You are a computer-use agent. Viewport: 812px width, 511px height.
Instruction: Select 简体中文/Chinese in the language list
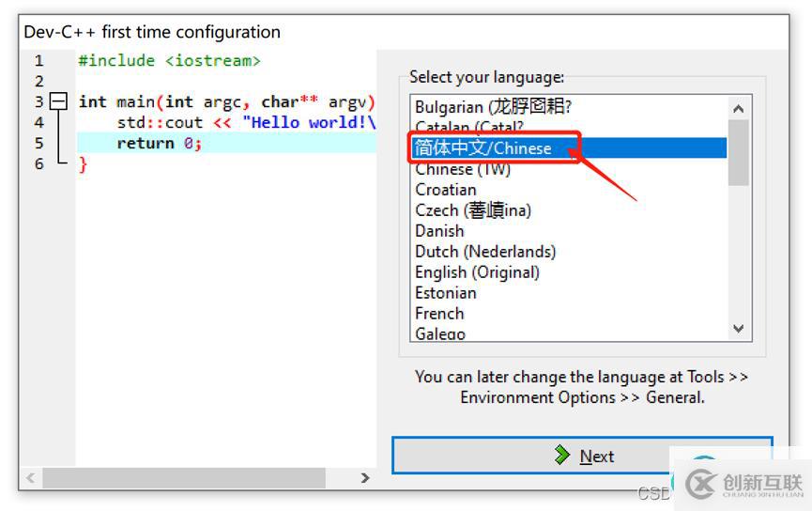[569, 148]
